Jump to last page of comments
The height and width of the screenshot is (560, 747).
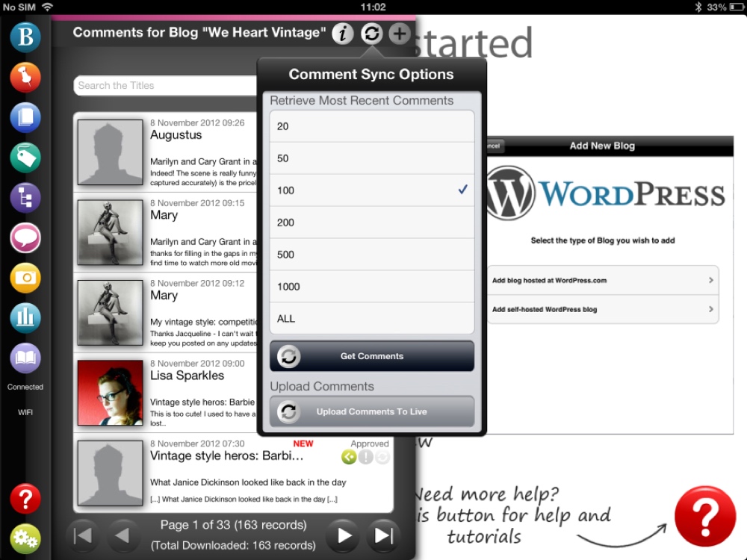click(383, 535)
